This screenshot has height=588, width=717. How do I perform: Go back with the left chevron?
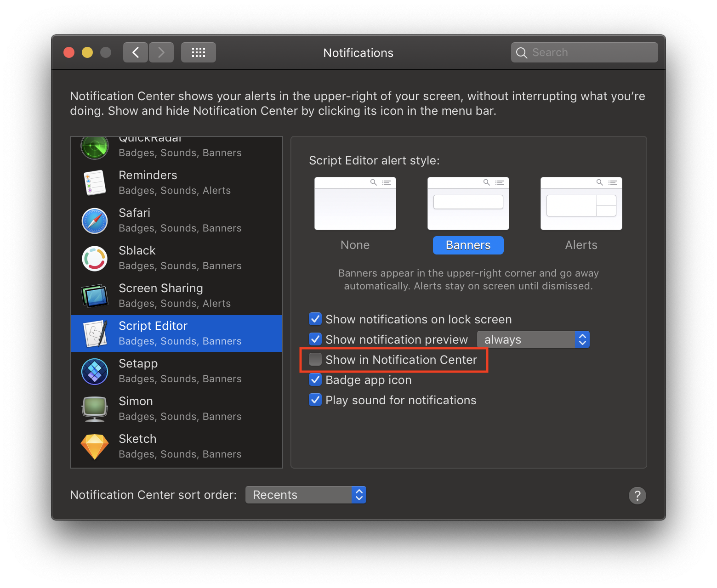point(136,52)
